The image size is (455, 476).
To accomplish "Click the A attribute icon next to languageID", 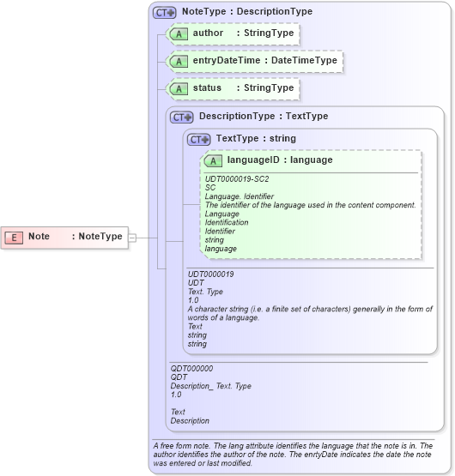I will [x=213, y=161].
